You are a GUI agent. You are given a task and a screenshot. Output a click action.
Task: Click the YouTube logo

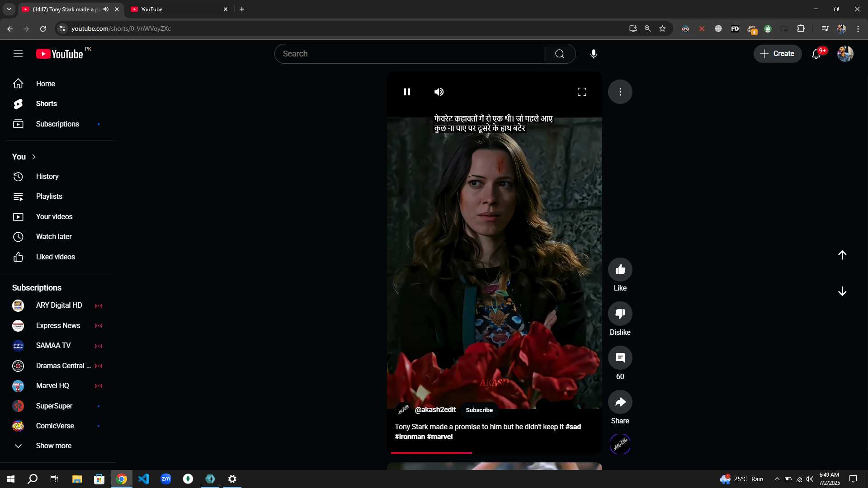(x=60, y=54)
